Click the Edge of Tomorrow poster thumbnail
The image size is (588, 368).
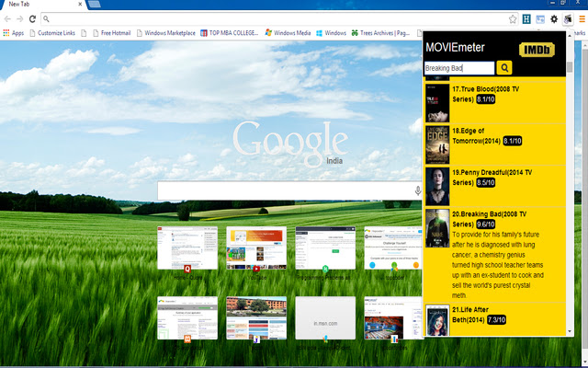(437, 144)
